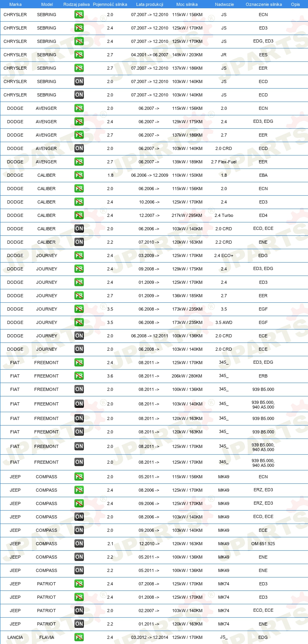Viewport: 308px width, 644px height.
Task: Click petrol icon in Sebring EES 149kW row
Action: 79,55
